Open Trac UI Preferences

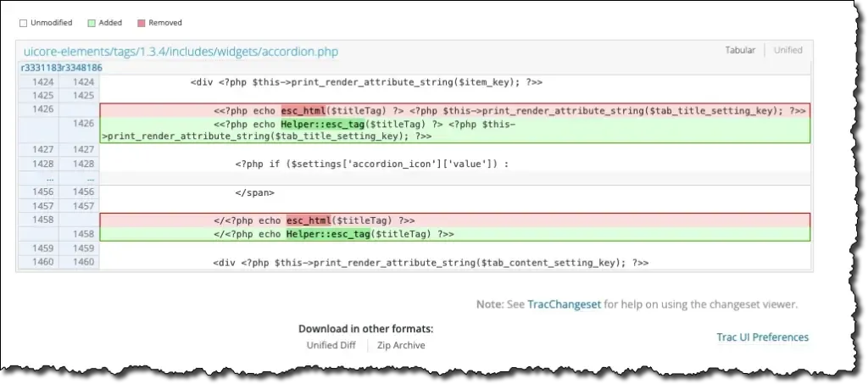pyautogui.click(x=762, y=337)
